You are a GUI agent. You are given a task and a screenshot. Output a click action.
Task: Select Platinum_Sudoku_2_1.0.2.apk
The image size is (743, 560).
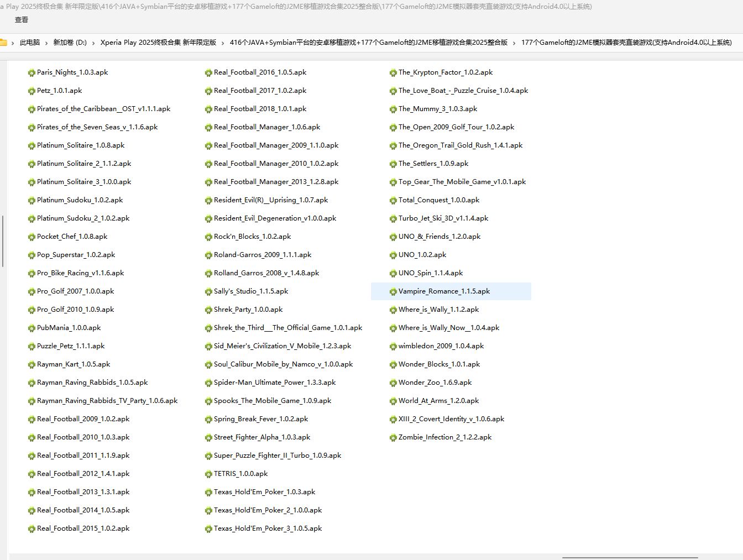pyautogui.click(x=79, y=218)
